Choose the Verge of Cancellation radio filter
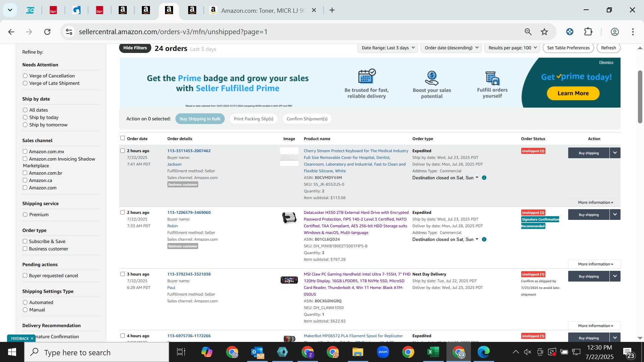Viewport: 644px width, 362px height. coord(25,76)
